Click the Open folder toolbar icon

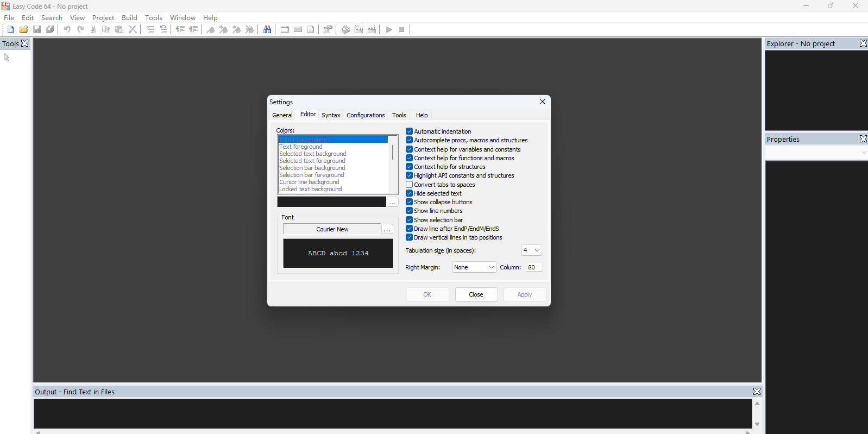(x=23, y=29)
